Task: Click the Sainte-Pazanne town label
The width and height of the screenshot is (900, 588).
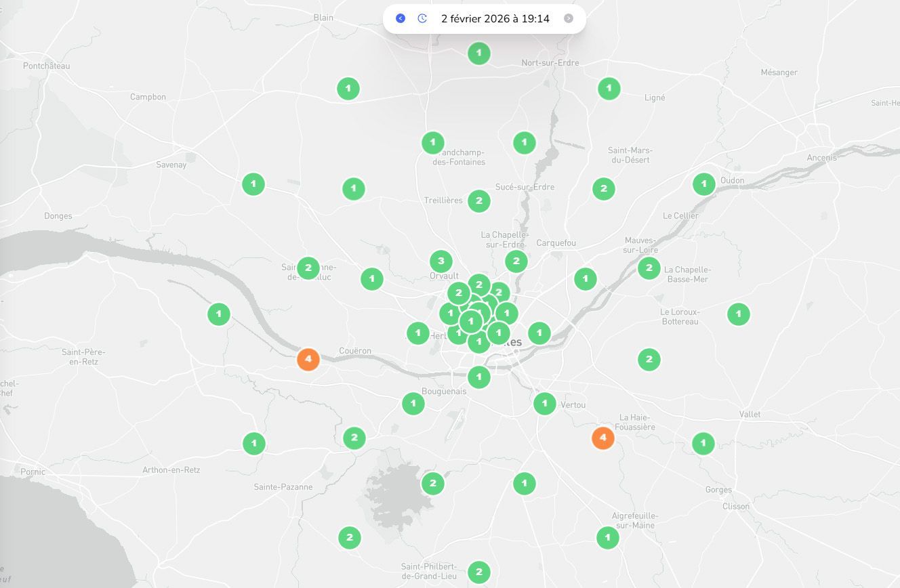Action: (283, 486)
